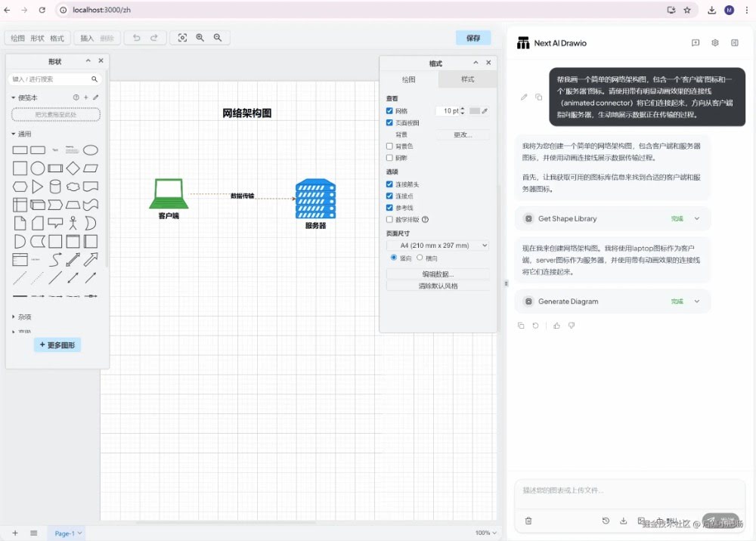756x541 pixels.
Task: Click the zoom in magnifier icon
Action: click(x=200, y=38)
